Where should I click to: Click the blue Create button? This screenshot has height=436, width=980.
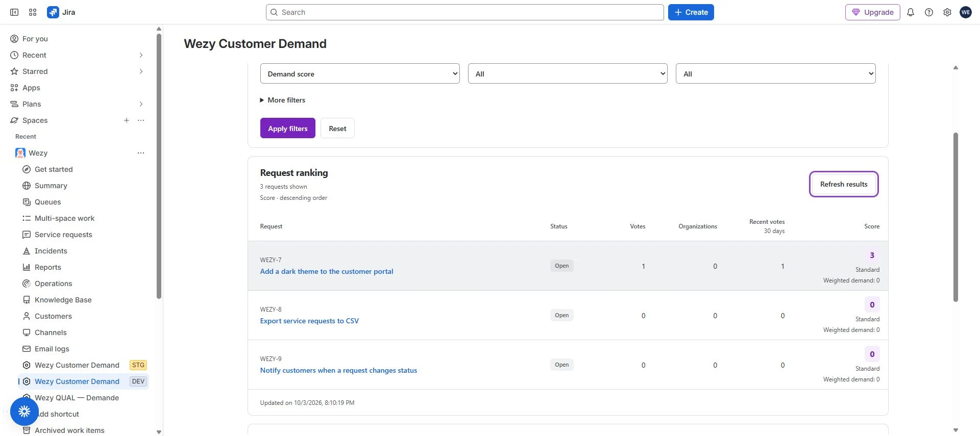point(691,12)
